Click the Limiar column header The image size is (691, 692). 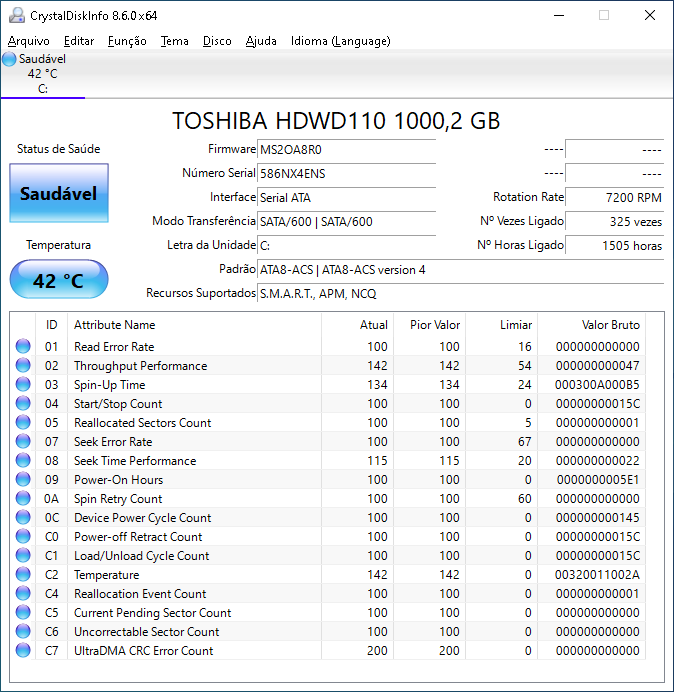(x=502, y=325)
